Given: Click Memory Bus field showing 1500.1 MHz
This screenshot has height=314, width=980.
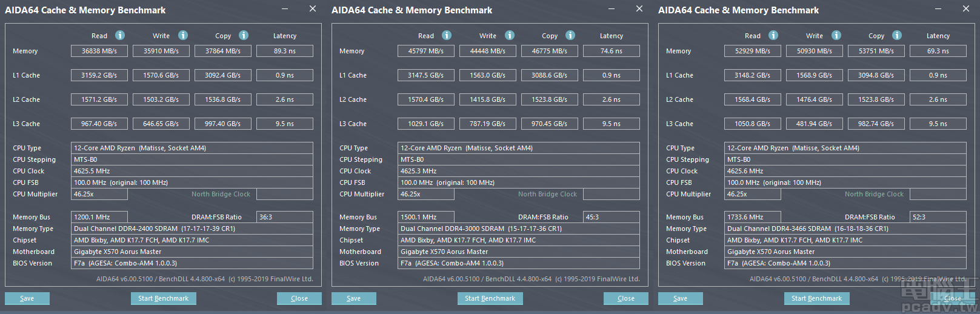Looking at the screenshot, I should click(426, 217).
